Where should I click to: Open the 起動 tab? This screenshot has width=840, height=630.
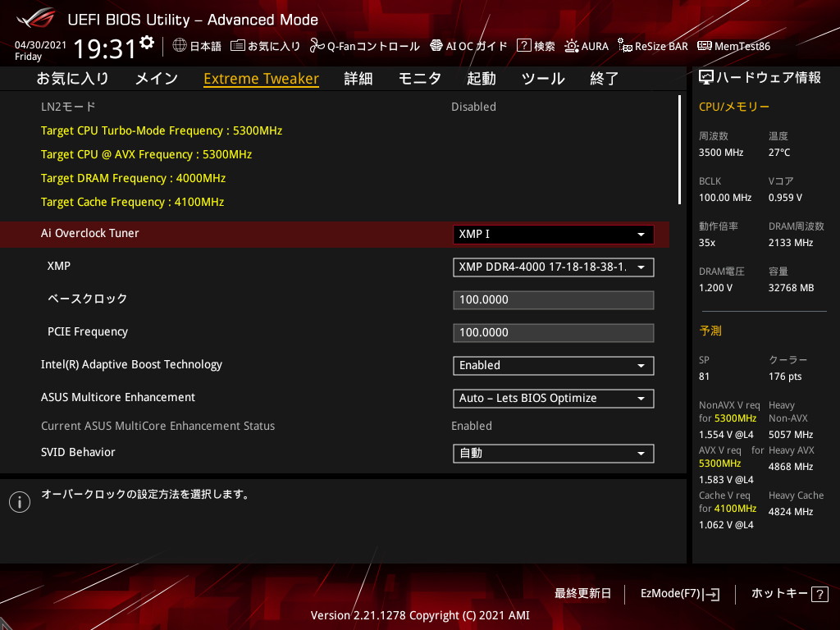481,79
